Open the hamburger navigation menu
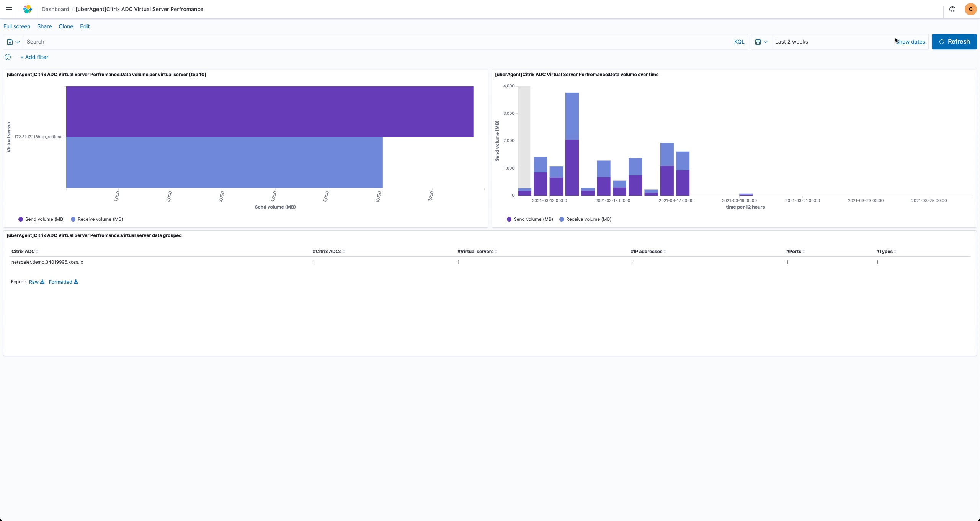980x521 pixels. (9, 9)
